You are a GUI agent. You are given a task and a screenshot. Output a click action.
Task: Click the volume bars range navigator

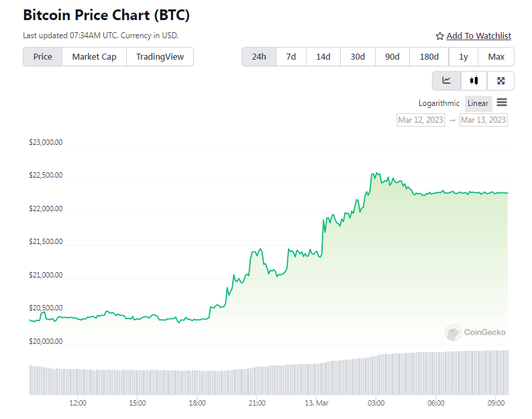point(269,373)
